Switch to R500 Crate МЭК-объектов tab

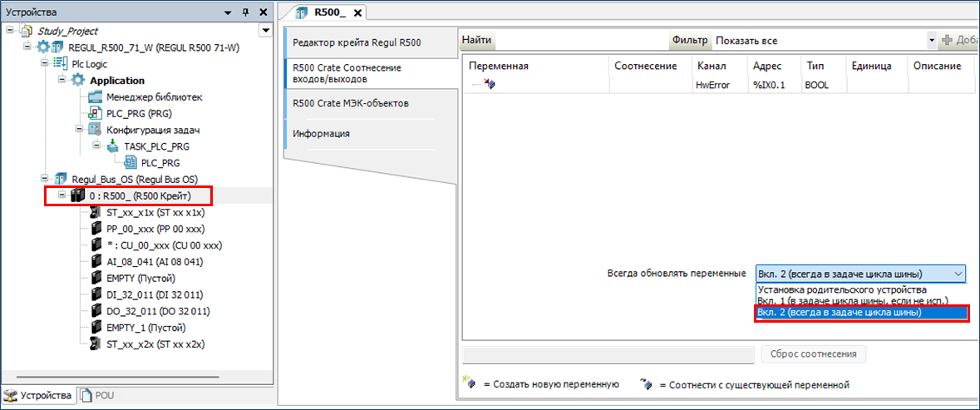click(350, 103)
